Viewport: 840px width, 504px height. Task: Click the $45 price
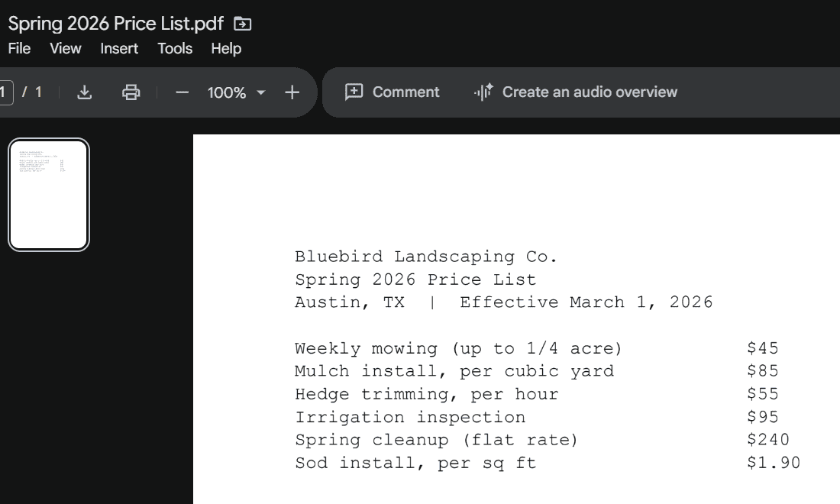(x=763, y=348)
